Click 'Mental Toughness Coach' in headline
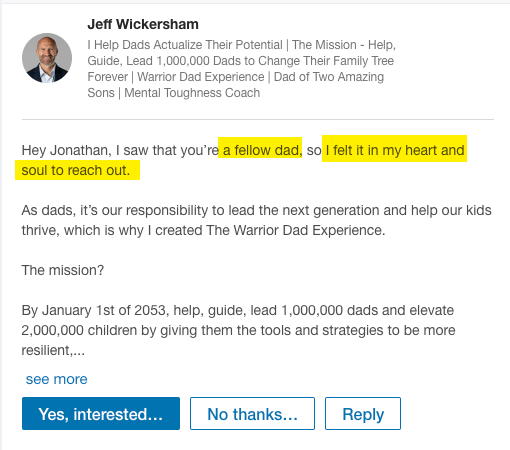 point(192,93)
